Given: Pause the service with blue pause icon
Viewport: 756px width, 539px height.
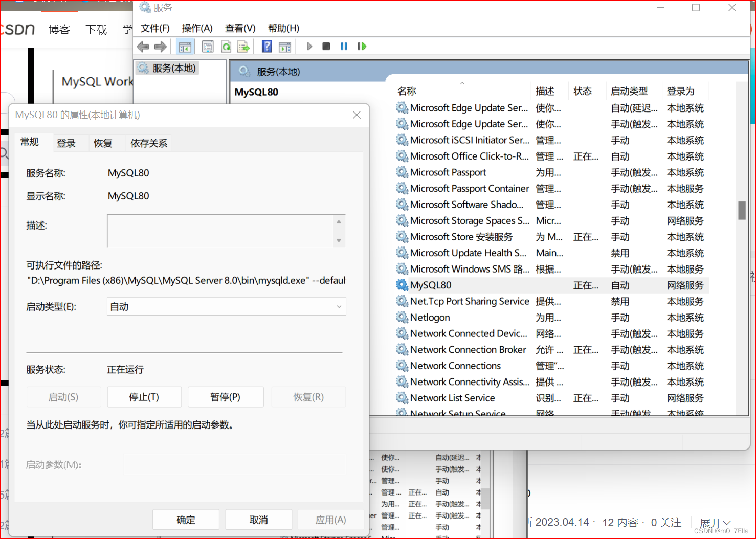Looking at the screenshot, I should [x=344, y=47].
